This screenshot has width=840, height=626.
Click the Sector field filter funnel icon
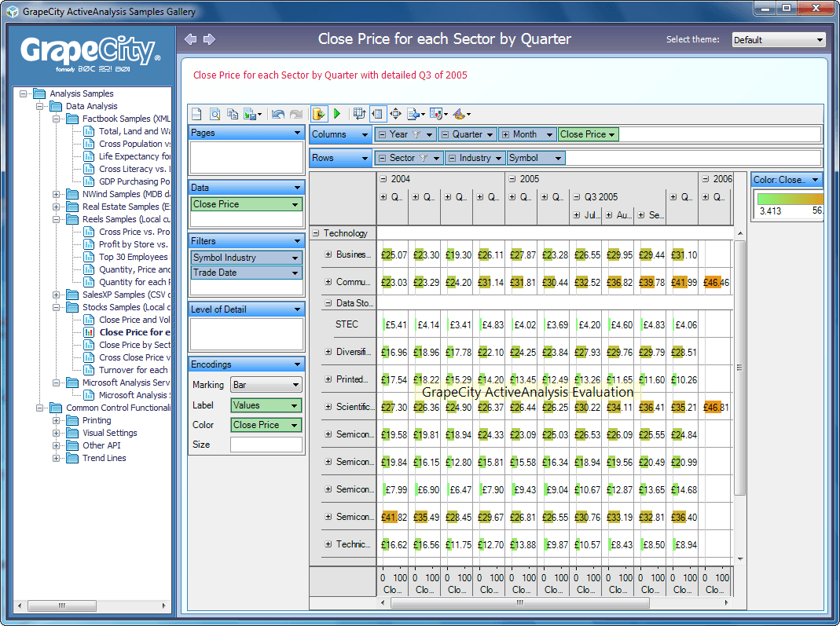coord(424,158)
